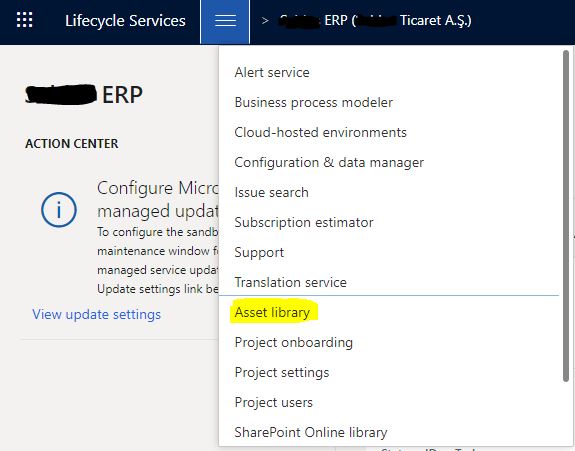575x451 pixels.
Task: Open Configuration & data manager
Action: tap(329, 162)
